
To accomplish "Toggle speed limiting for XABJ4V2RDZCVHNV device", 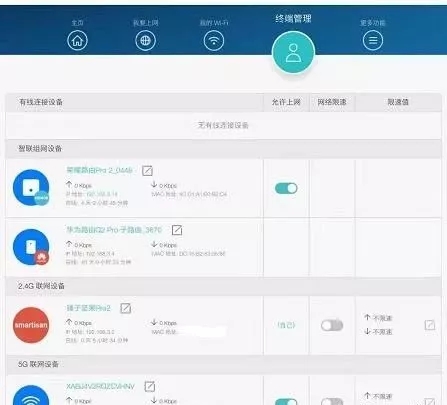I will [x=332, y=401].
